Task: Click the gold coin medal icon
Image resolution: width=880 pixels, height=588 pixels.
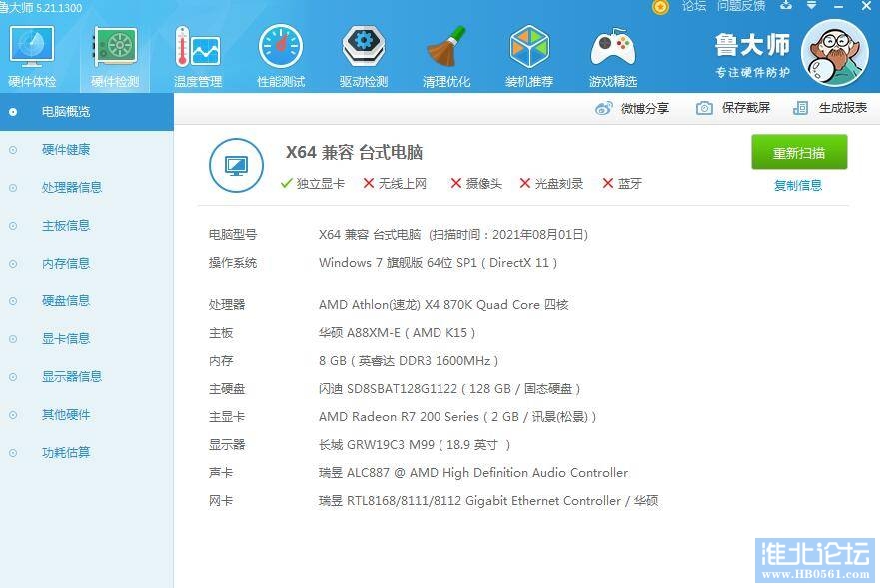Action: [660, 7]
